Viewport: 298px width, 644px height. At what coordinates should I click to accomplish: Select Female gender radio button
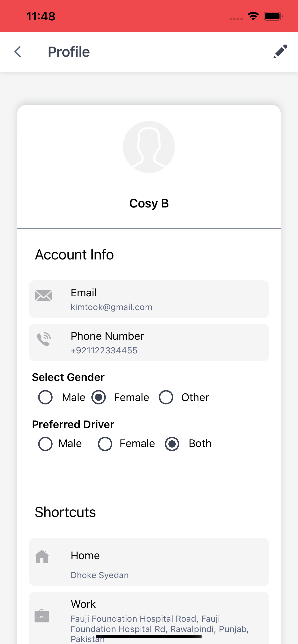pyautogui.click(x=99, y=397)
